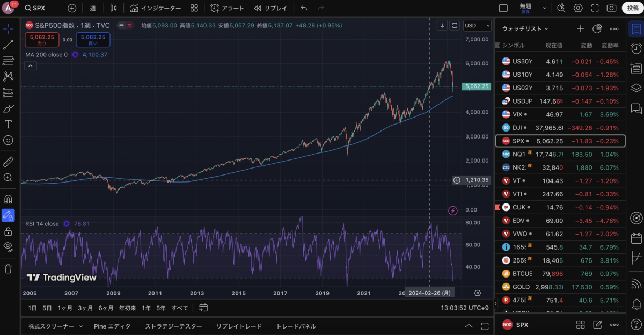
Task: Add a symbol to compare with plus icon
Action: coord(72,8)
